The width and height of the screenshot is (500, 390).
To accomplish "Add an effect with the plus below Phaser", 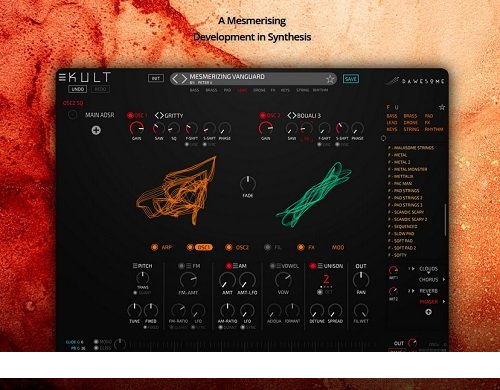I will tap(428, 312).
